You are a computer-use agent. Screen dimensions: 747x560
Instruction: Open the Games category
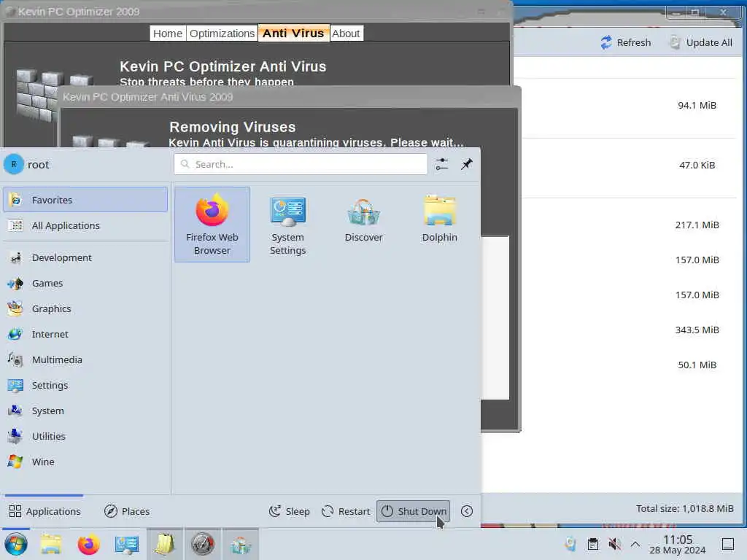pyautogui.click(x=85, y=284)
